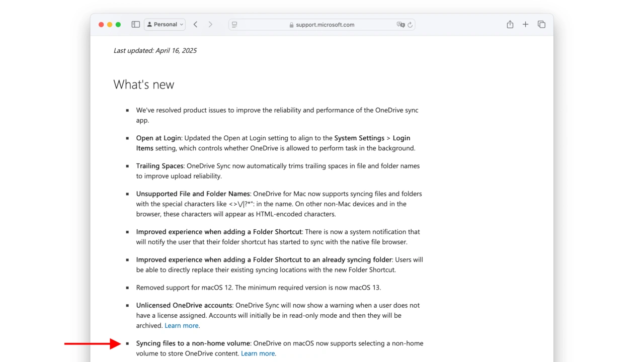Click the Open at Login bullet title
The height and width of the screenshot is (362, 644).
coord(158,138)
